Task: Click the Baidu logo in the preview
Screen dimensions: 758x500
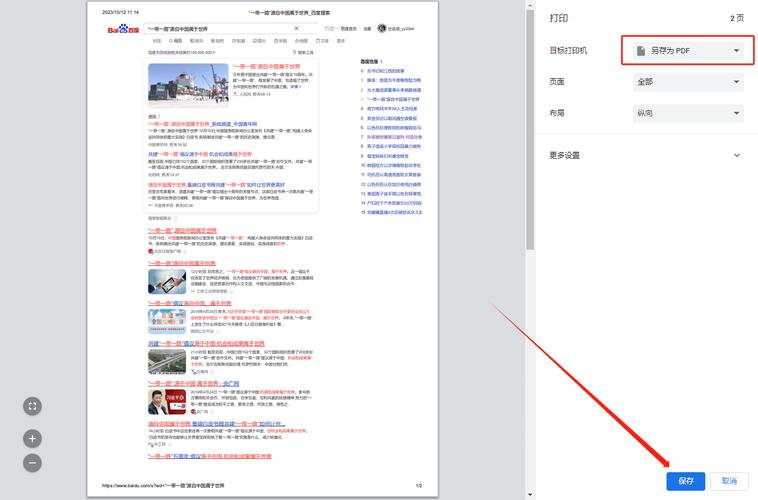Action: coord(123,30)
